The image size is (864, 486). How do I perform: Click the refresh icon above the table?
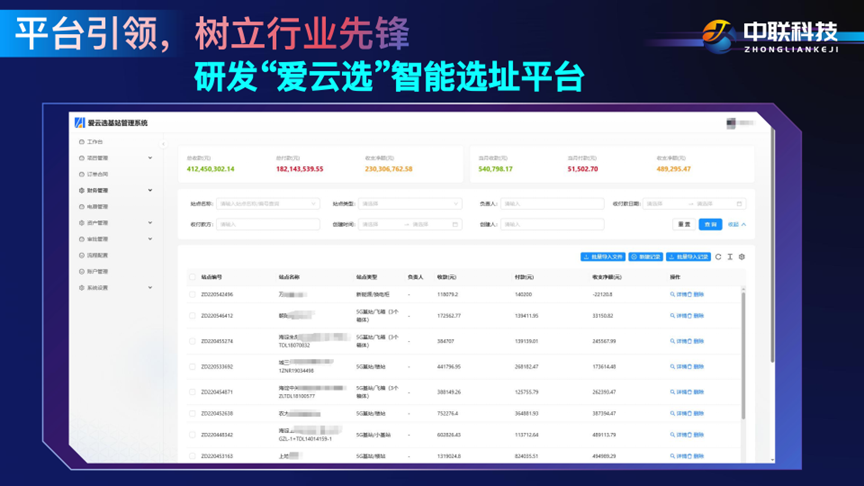(x=718, y=257)
